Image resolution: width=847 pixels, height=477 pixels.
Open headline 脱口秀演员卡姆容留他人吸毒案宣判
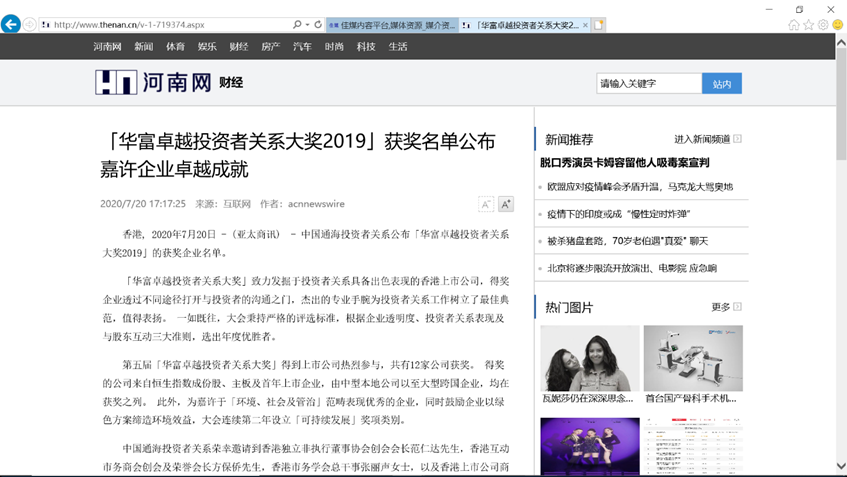624,163
